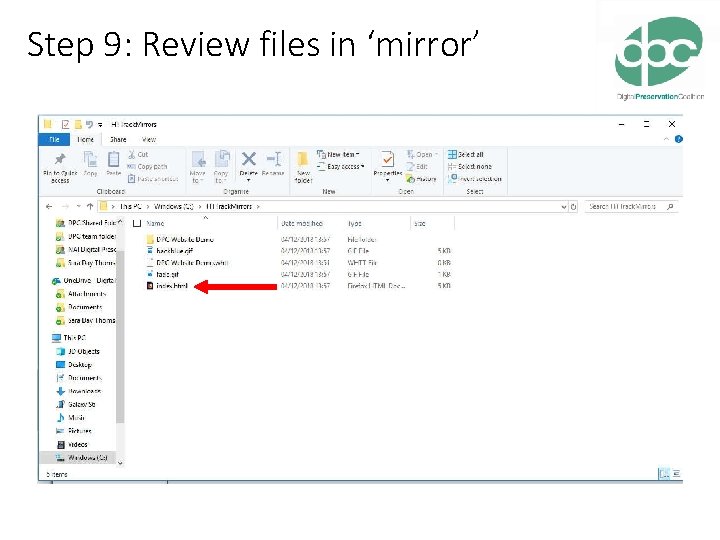The height and width of the screenshot is (540, 720).
Task: Click Windows (C:) in the address path
Action: [174, 207]
